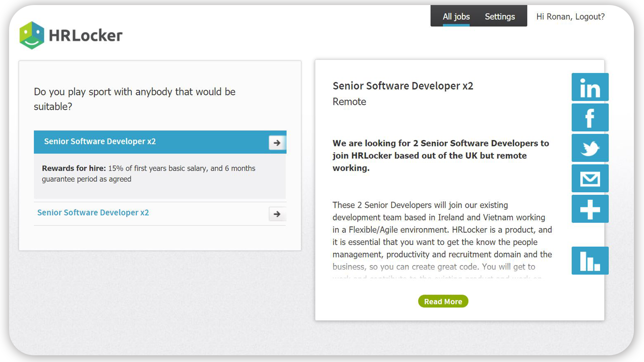This screenshot has height=362, width=644.
Task: Open the Settings tab
Action: coord(499,16)
